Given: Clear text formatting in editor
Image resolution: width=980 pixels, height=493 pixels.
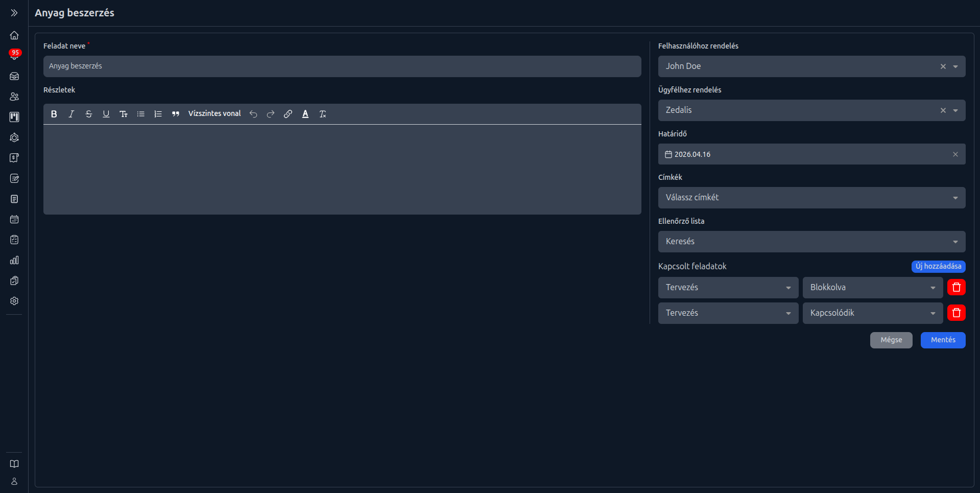Looking at the screenshot, I should pyautogui.click(x=323, y=114).
